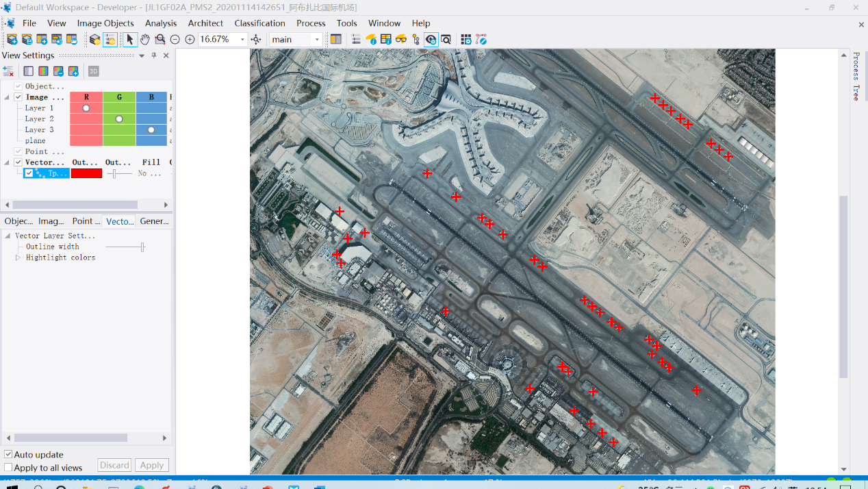The width and height of the screenshot is (868, 489).
Task: Click the Process Tree side panel tab
Action: (856, 76)
